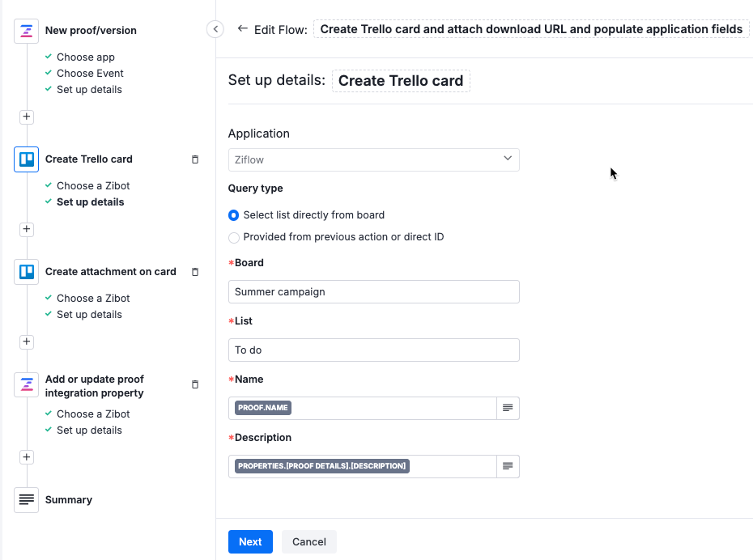Open the Add or update proof integration property icon
This screenshot has height=560, width=753.
(27, 385)
